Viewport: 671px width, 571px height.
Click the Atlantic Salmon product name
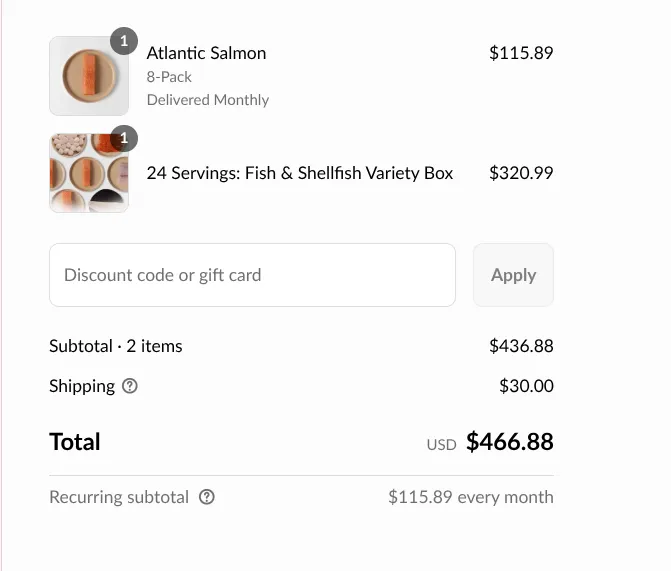206,53
